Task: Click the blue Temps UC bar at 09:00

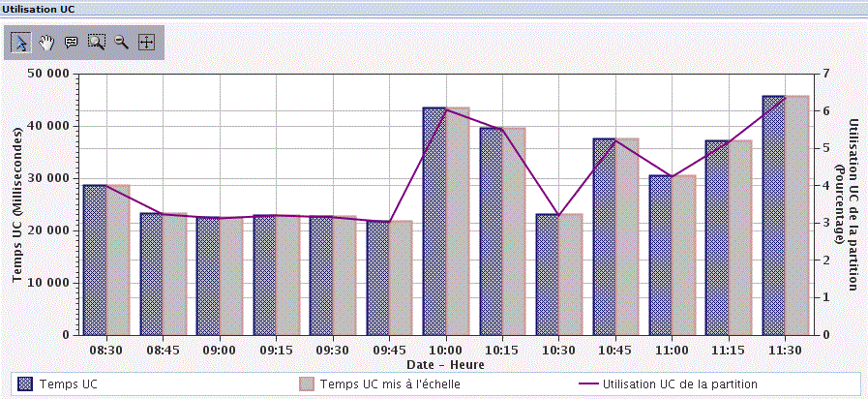Action: [208, 276]
